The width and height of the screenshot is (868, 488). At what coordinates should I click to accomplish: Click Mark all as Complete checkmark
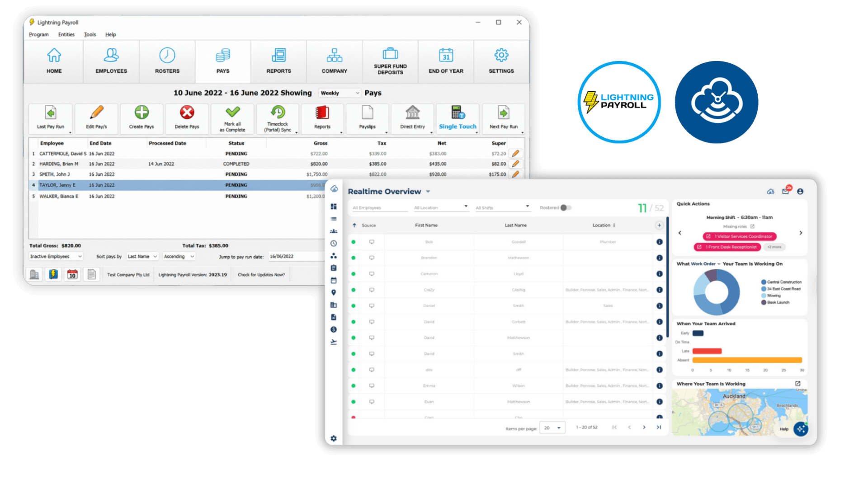[232, 111]
